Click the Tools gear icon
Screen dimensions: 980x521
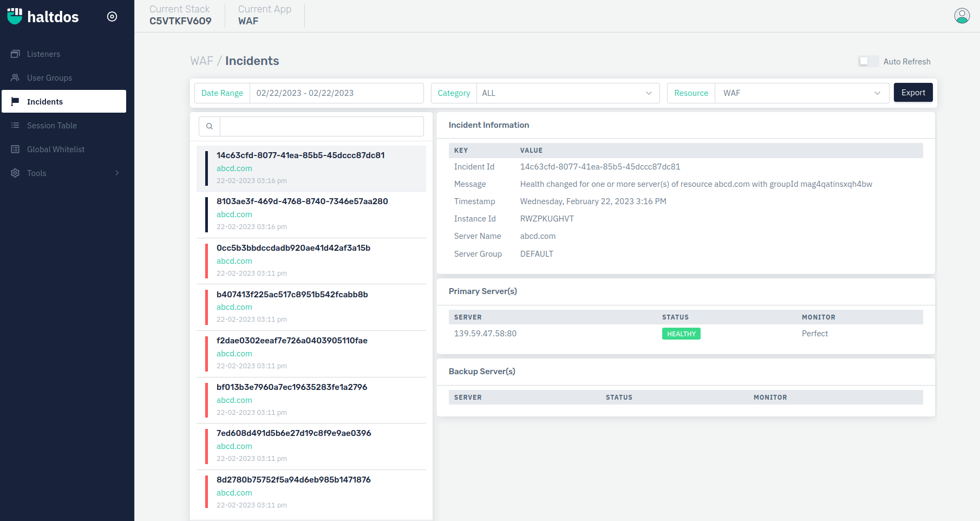coord(15,173)
